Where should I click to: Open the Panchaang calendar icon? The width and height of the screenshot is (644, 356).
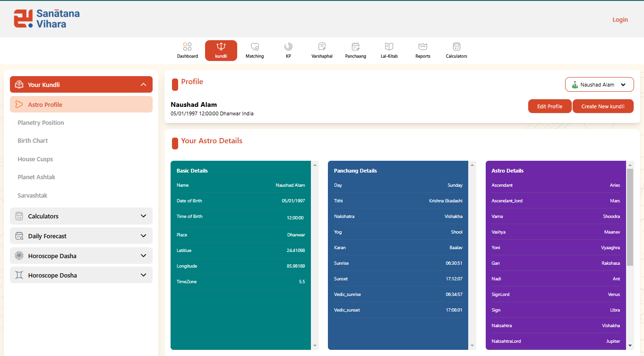355,46
